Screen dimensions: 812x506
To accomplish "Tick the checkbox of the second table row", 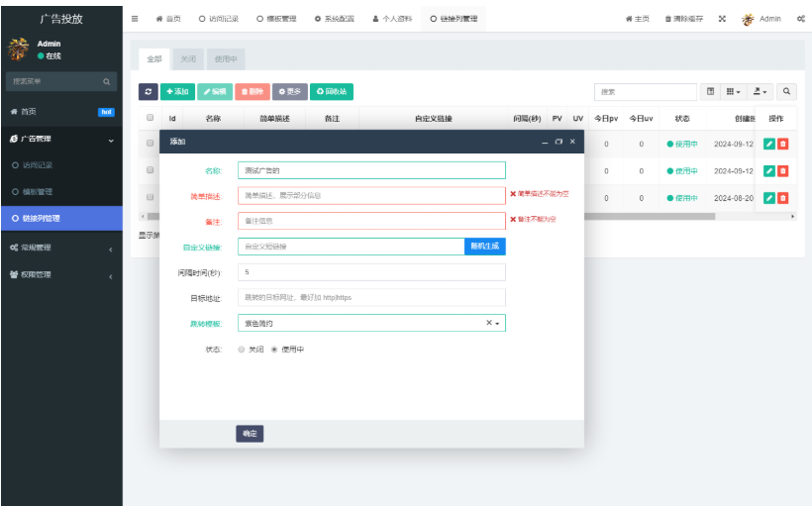I will (151, 170).
